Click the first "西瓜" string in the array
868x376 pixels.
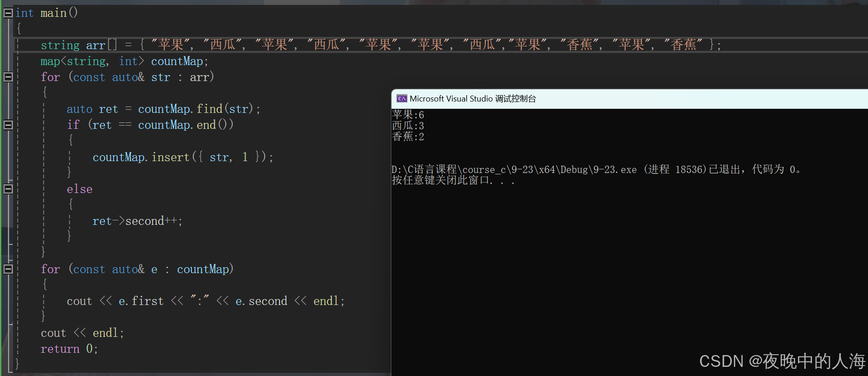pyautogui.click(x=222, y=45)
